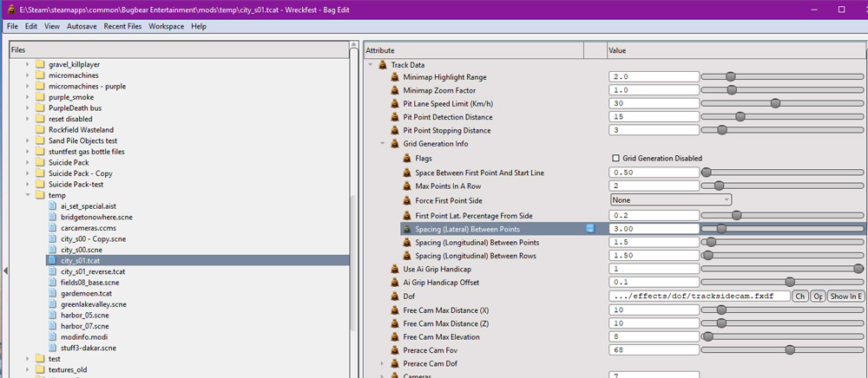The image size is (868, 378).
Task: Click the bag icon beside Free Cam Max Elevation
Action: [x=395, y=336]
